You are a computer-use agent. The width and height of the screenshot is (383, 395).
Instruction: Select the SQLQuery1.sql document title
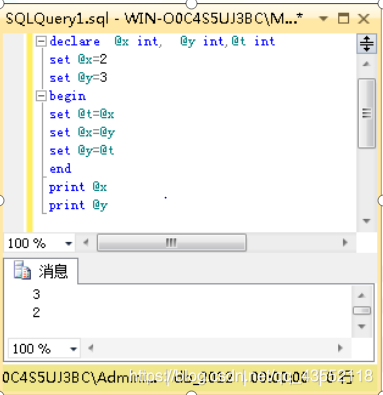point(155,19)
